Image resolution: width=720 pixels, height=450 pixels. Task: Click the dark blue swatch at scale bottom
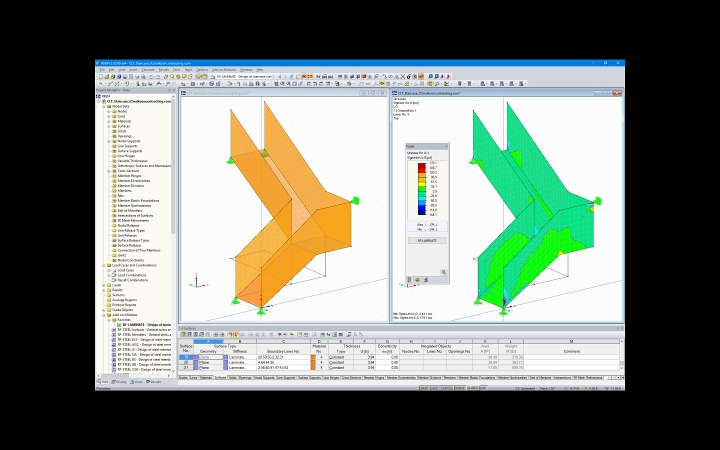pos(422,213)
